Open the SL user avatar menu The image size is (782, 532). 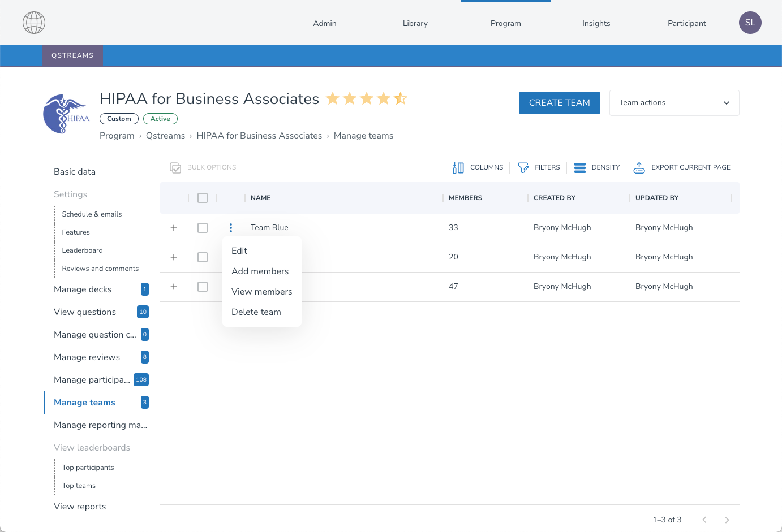[750, 23]
